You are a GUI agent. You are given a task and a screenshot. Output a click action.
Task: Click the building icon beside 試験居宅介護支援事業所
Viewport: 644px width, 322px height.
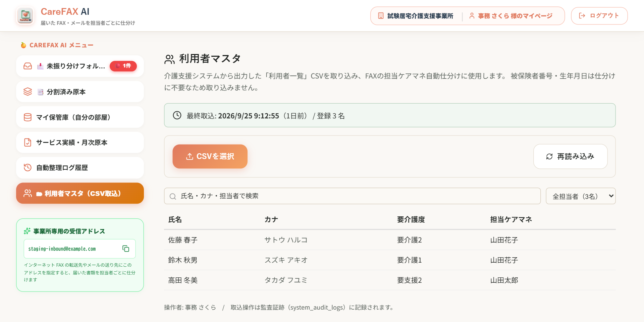(x=381, y=16)
